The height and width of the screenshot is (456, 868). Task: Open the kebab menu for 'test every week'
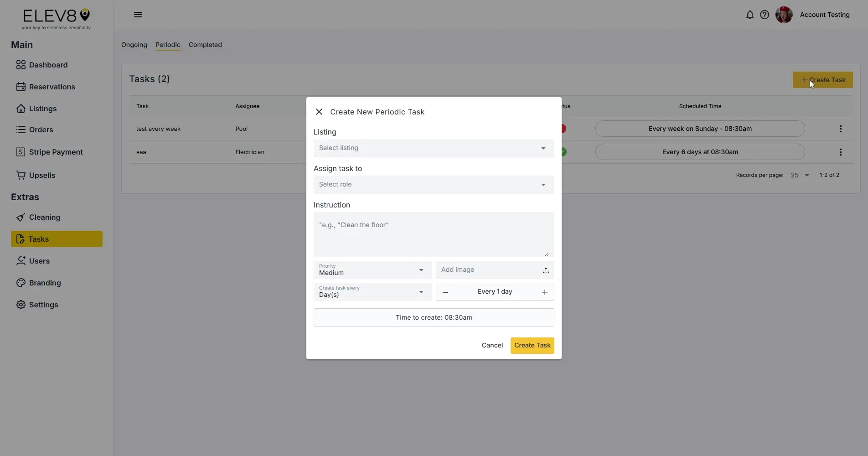point(840,129)
